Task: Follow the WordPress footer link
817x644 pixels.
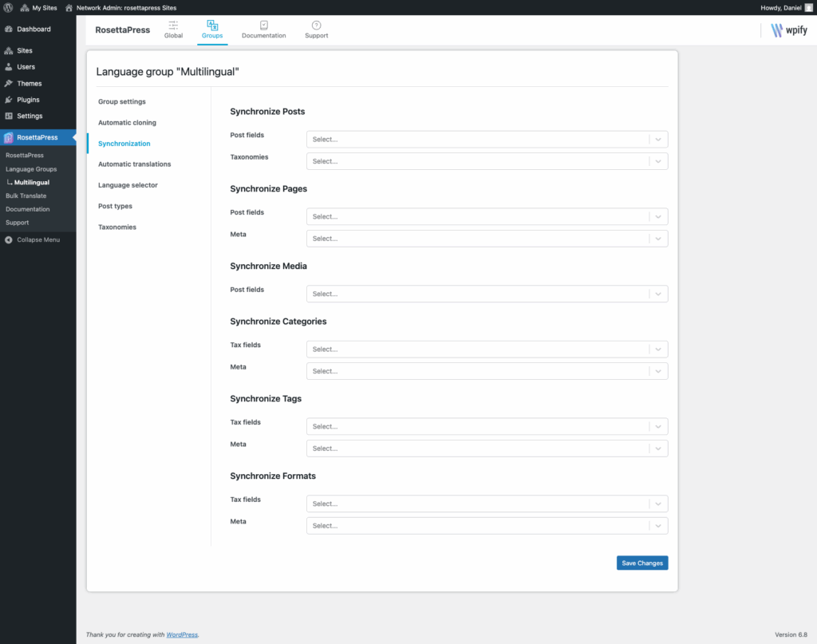Action: point(182,634)
